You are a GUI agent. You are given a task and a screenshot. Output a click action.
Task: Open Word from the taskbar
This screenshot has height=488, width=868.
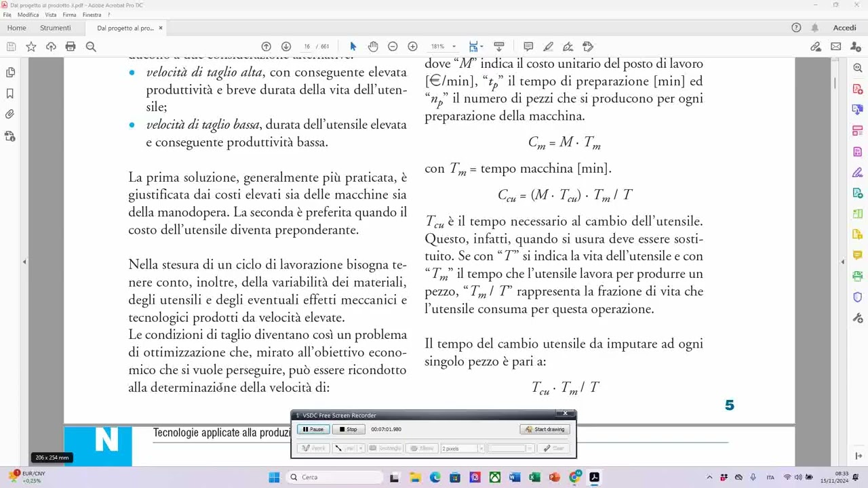515,477
